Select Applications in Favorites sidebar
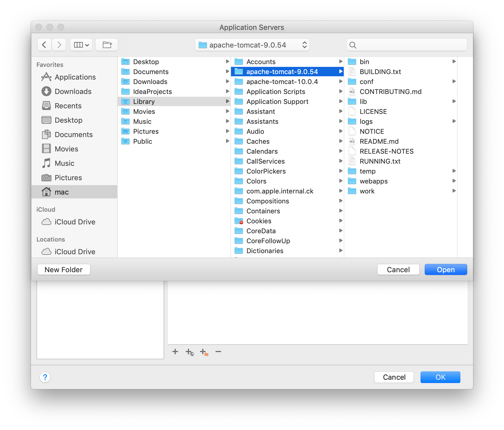Screen dimensions: 504x430 [x=75, y=77]
